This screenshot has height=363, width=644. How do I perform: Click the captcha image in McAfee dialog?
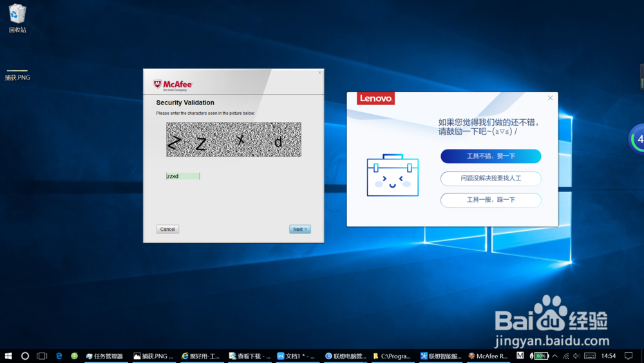[234, 139]
